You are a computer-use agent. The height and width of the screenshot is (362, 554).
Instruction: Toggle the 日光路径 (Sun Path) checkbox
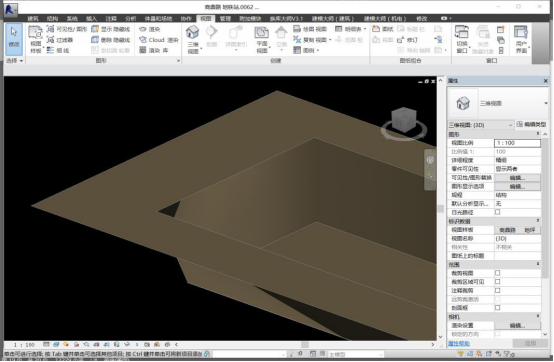point(497,212)
